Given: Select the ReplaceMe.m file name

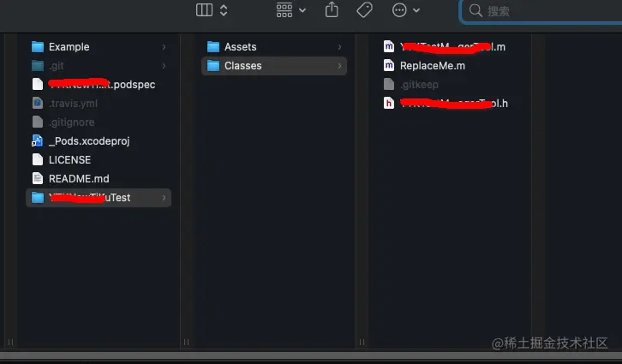Looking at the screenshot, I should click(433, 66).
